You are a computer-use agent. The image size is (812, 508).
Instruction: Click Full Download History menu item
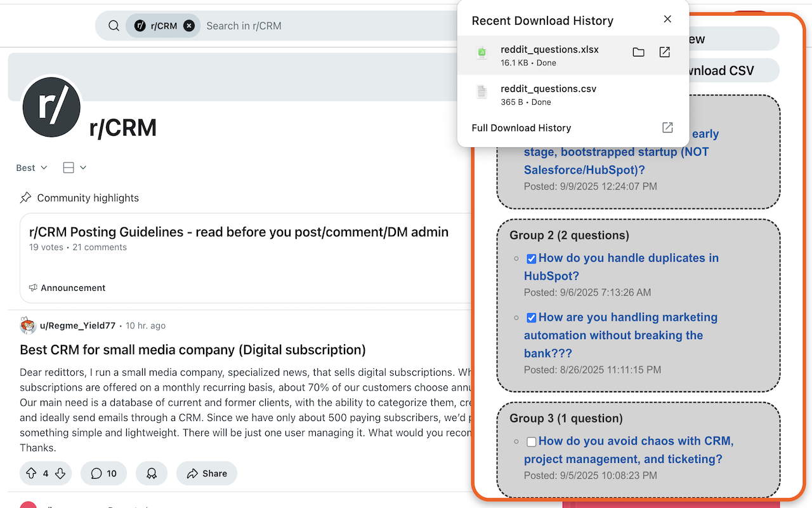(x=521, y=128)
